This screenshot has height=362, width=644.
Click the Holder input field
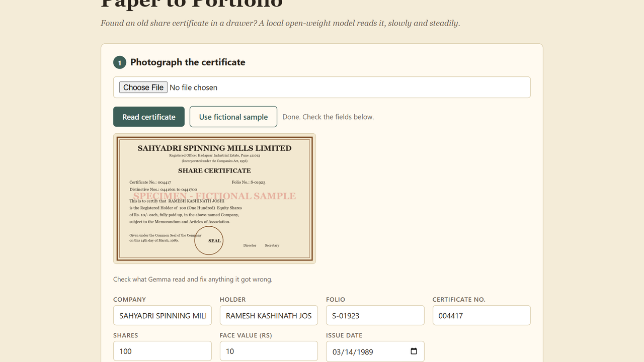(x=269, y=316)
